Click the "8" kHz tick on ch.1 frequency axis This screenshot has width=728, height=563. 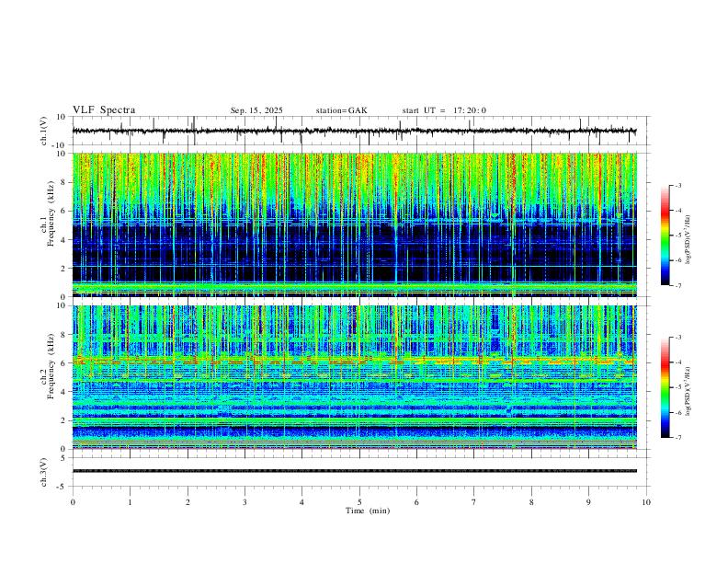[63, 182]
